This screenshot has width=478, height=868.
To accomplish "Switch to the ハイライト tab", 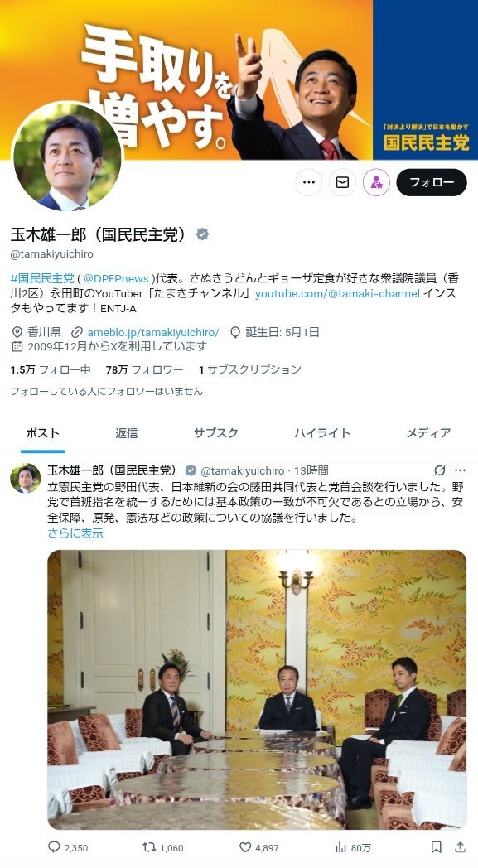I will click(322, 433).
